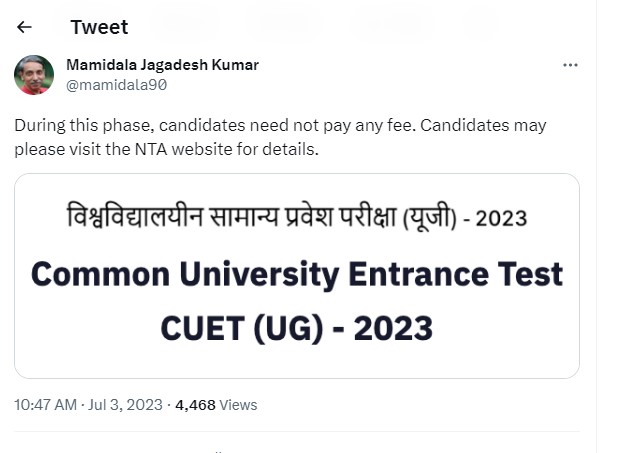This screenshot has height=453, width=620.
Task: Open the @mamidala90 handle link
Action: click(x=116, y=85)
